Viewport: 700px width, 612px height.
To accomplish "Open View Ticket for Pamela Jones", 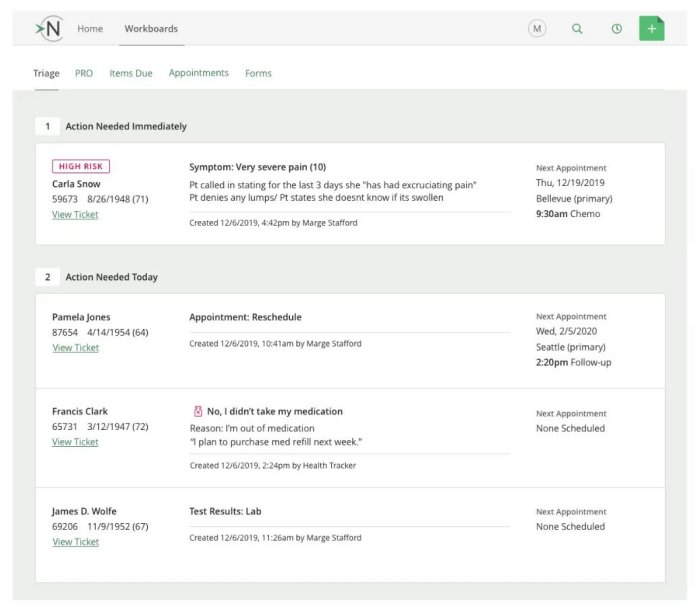I will point(75,348).
